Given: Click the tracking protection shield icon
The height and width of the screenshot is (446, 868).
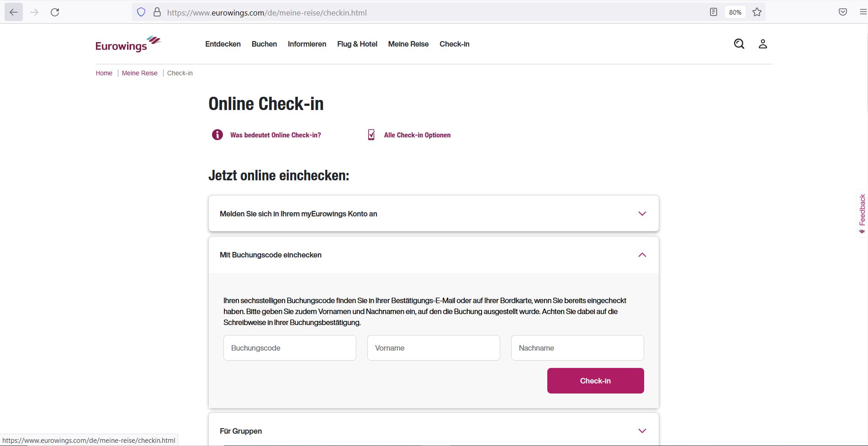Looking at the screenshot, I should pos(141,12).
